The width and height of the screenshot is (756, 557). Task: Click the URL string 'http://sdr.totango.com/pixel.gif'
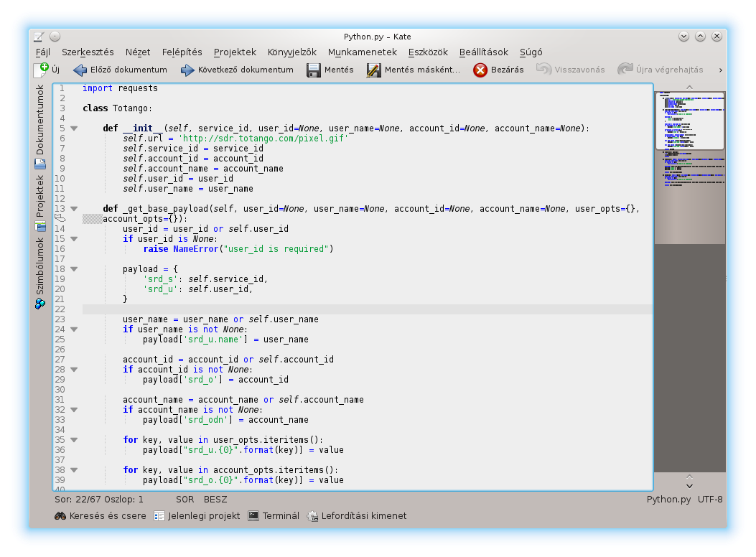263,139
